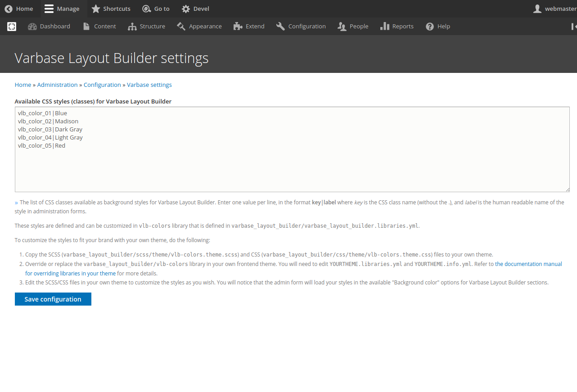Click the Reports bar-chart icon
Screen dimensions: 577x392
pos(385,26)
